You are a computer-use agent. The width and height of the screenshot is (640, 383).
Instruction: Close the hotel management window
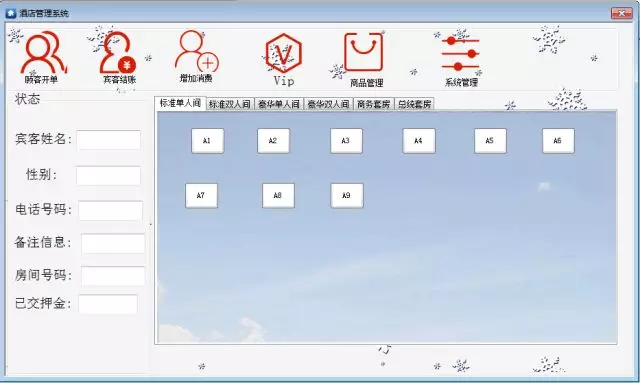tap(621, 13)
